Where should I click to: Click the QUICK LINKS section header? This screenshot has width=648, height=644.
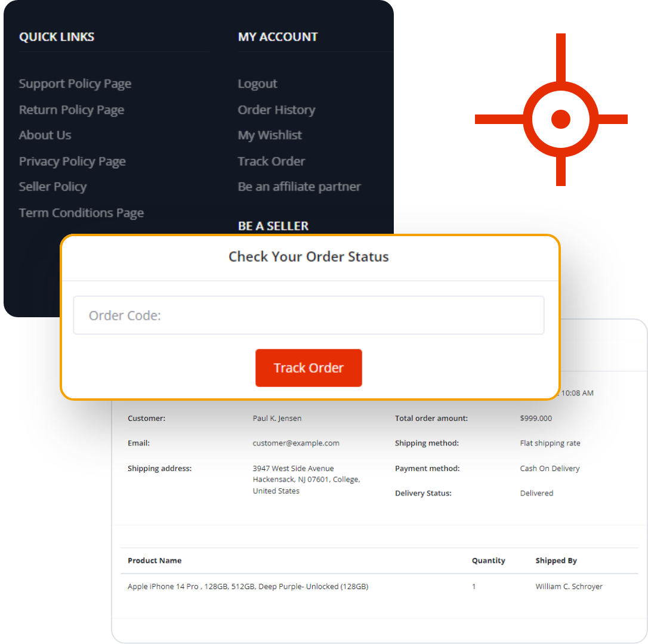coord(56,36)
